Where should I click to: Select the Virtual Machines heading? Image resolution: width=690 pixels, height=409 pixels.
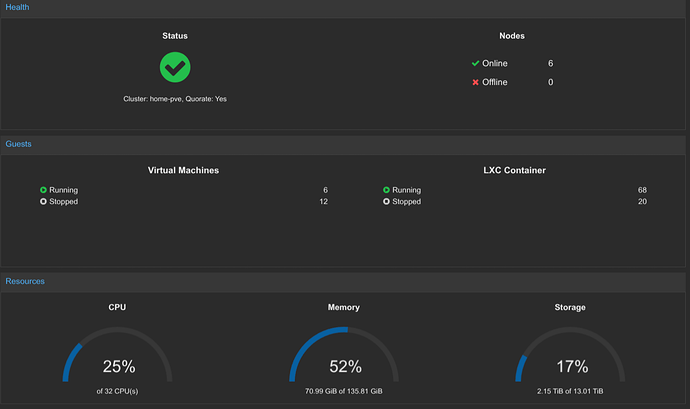coord(183,170)
